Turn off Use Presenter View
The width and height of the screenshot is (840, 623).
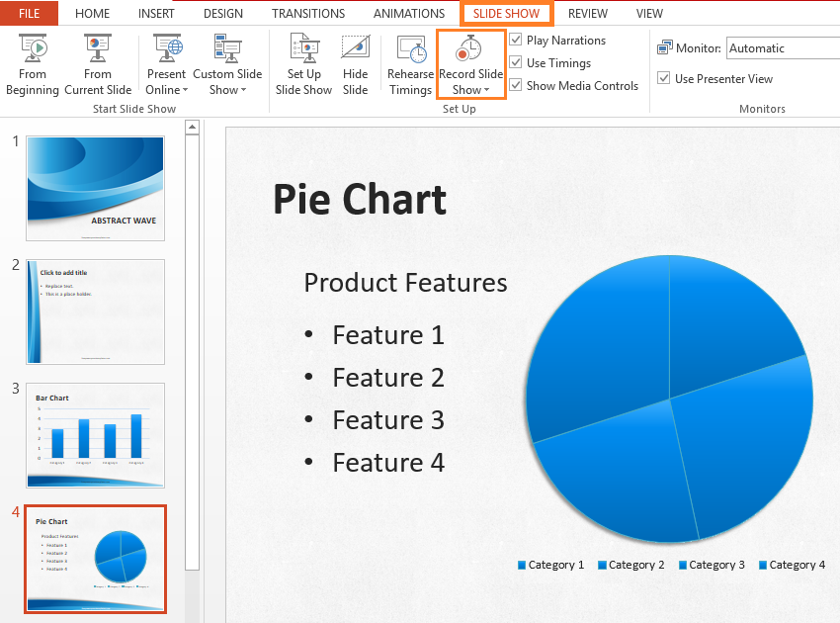tap(663, 78)
